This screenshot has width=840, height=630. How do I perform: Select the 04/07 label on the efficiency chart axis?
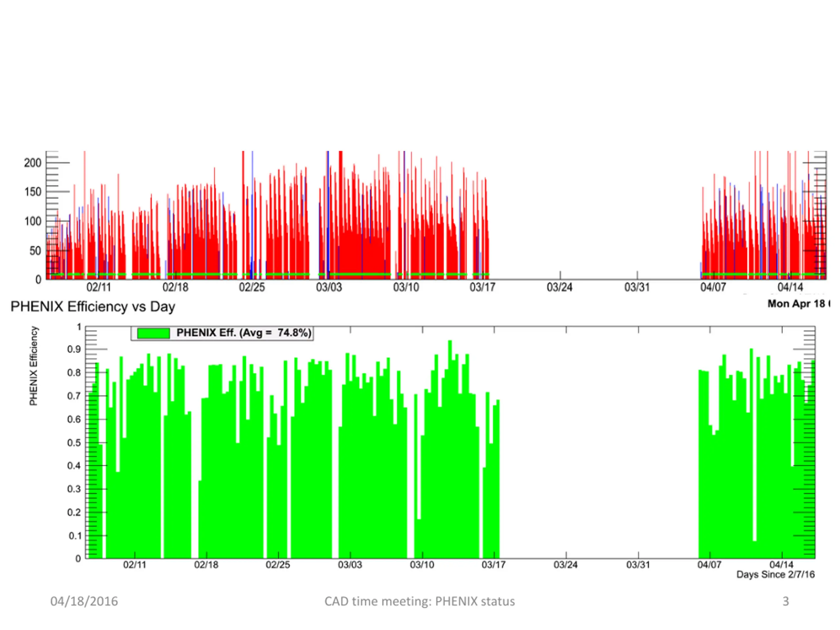pos(709,565)
